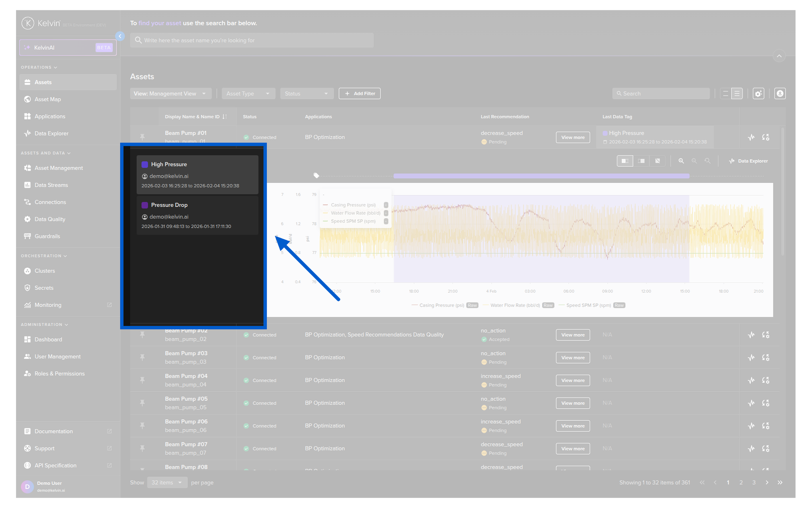The width and height of the screenshot is (812, 508).
Task: Click the purple High Pressure tag range bar
Action: 541,176
